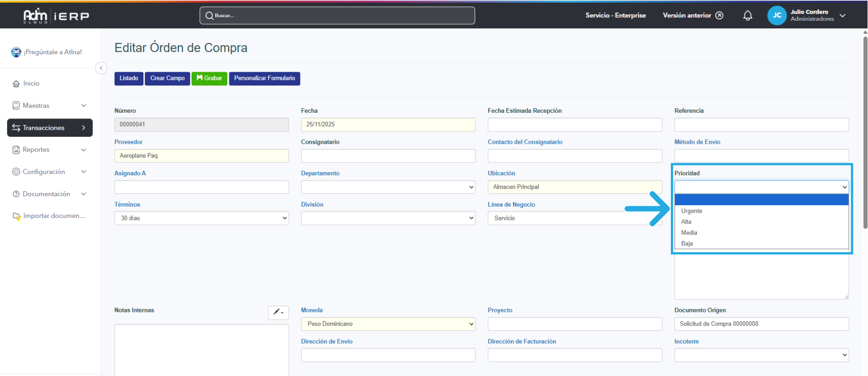Choose Media priority option
The width and height of the screenshot is (868, 376).
point(689,233)
